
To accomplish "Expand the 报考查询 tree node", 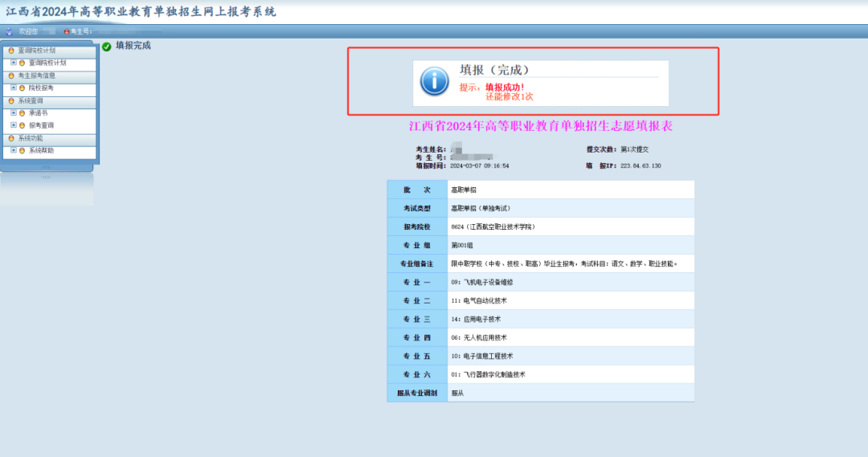I will pyautogui.click(x=13, y=125).
